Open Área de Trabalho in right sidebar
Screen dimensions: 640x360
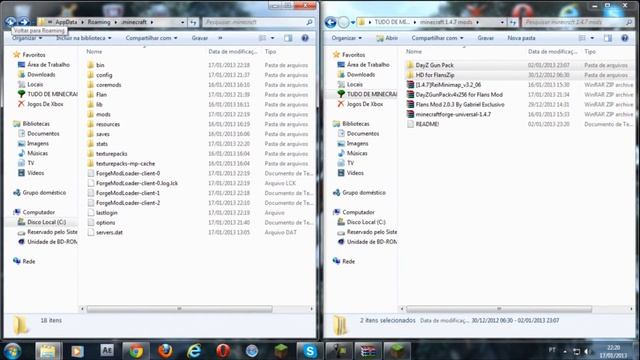click(x=368, y=64)
